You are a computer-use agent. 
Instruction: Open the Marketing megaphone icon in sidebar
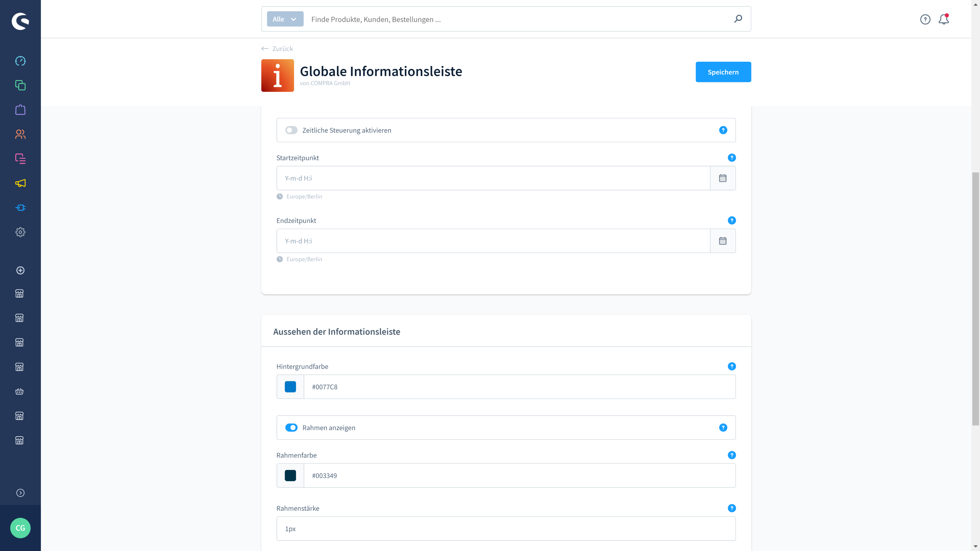[x=20, y=183]
